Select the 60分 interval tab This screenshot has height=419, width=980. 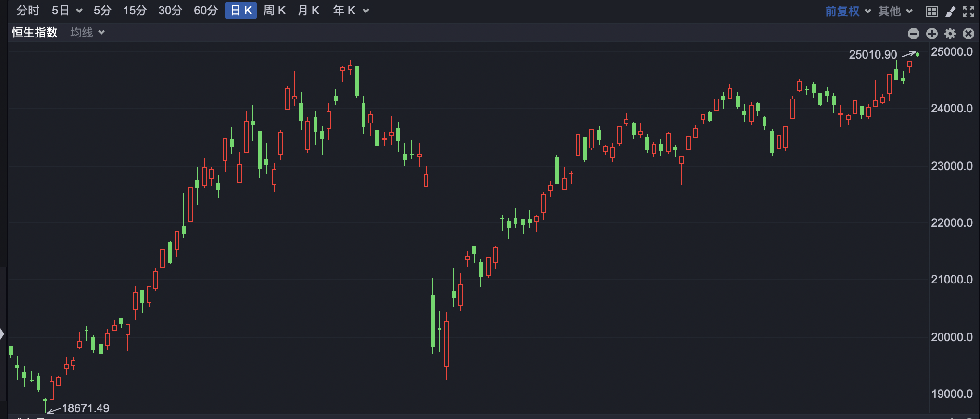pos(206,11)
